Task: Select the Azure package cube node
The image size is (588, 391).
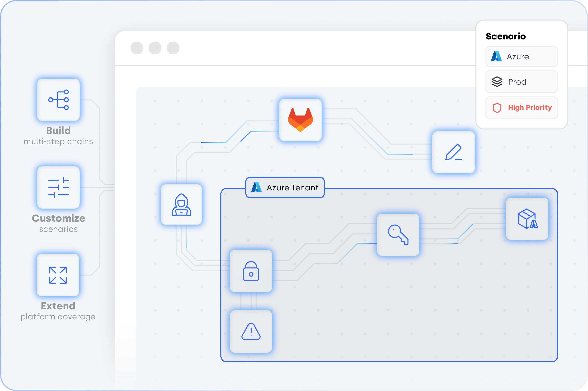Action: [x=527, y=219]
